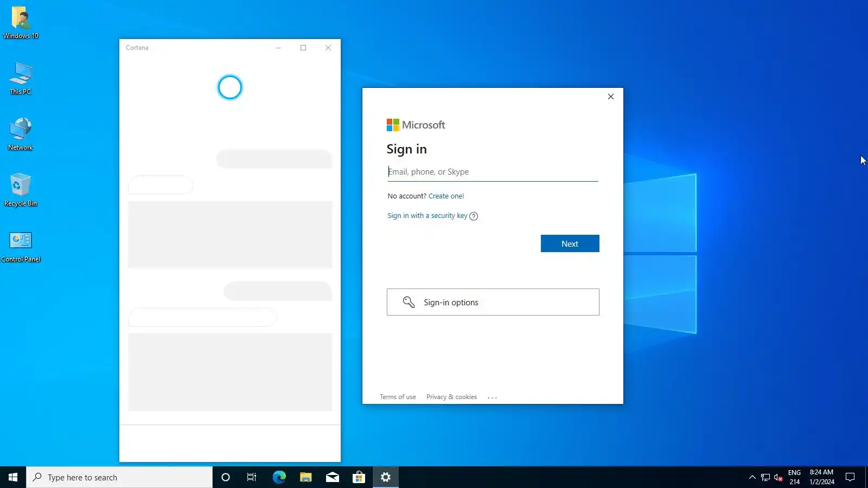This screenshot has width=868, height=488.
Task: Click the Create one! link
Action: 446,196
